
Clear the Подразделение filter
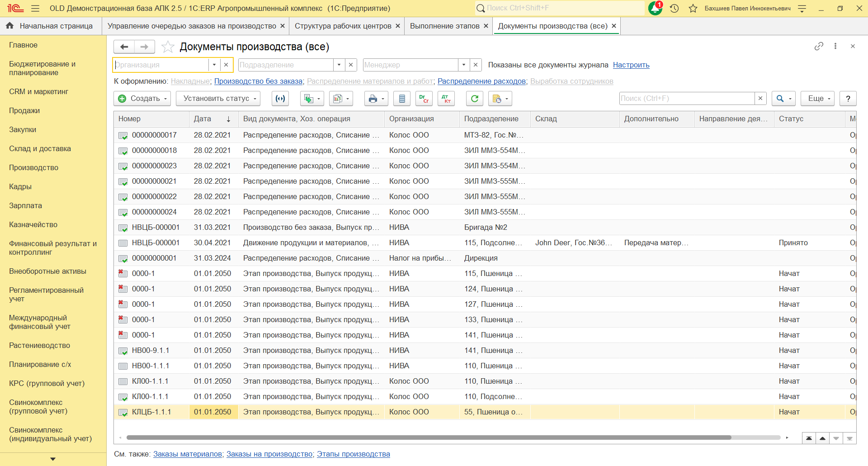click(x=351, y=65)
